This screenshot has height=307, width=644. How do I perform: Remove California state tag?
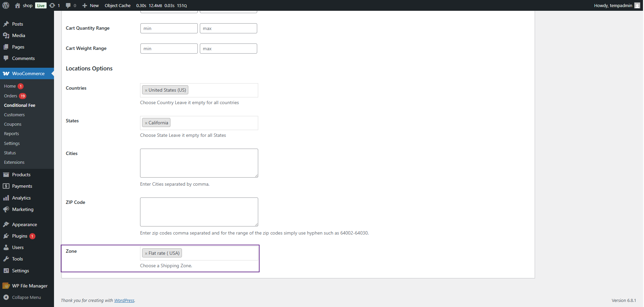point(146,123)
